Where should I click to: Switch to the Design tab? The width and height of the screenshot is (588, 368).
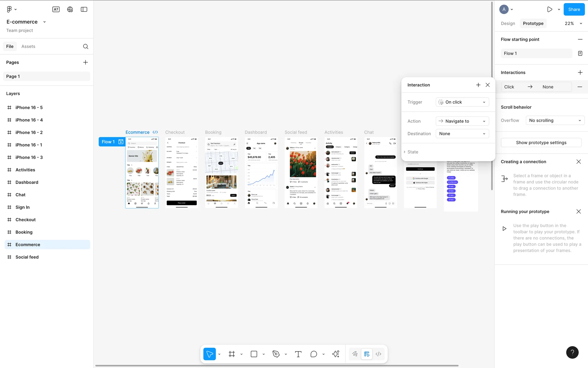pyautogui.click(x=508, y=24)
